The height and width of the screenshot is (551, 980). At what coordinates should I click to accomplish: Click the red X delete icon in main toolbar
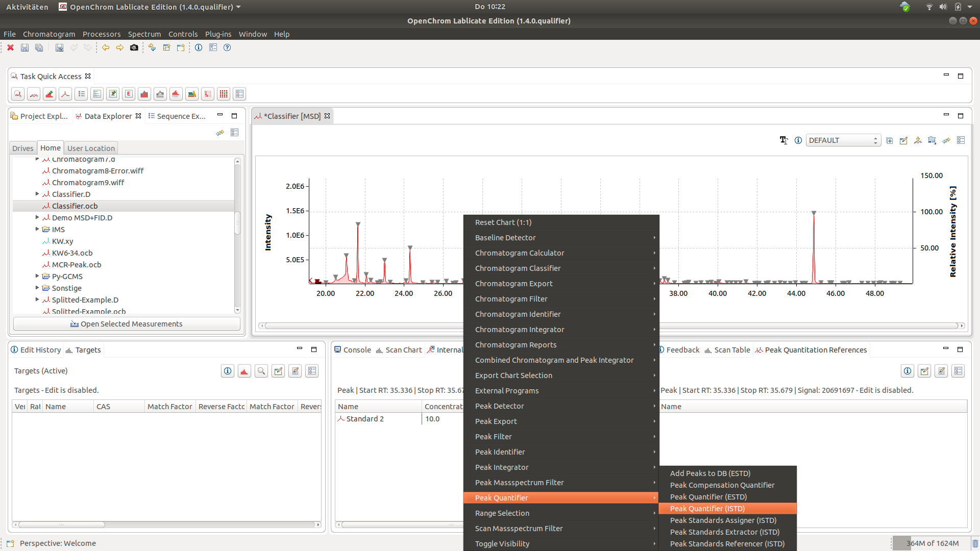point(10,47)
